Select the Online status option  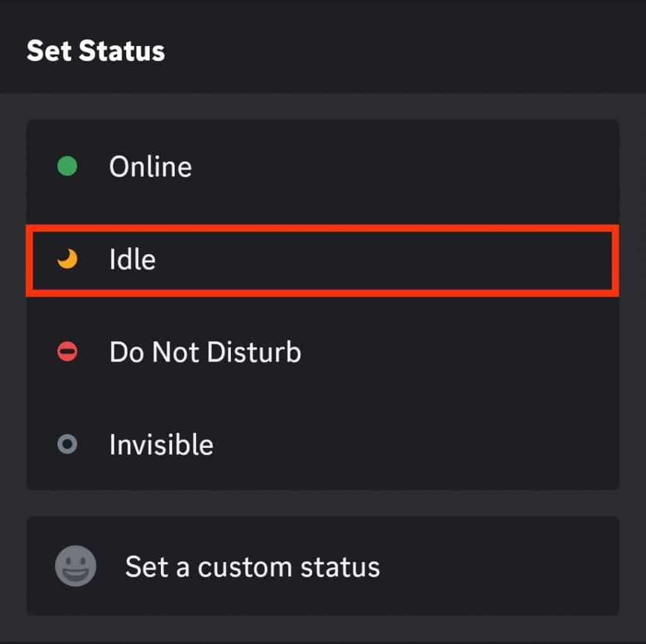click(151, 167)
